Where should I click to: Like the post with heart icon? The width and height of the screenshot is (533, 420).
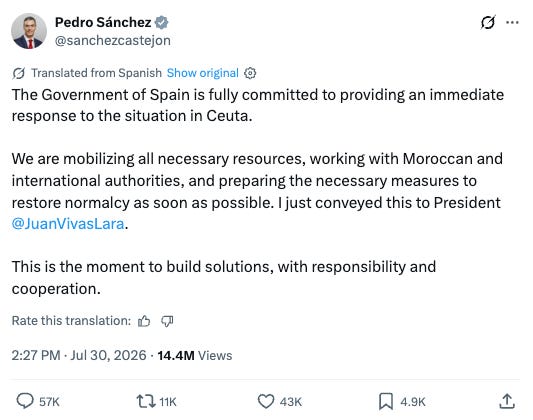[266, 401]
